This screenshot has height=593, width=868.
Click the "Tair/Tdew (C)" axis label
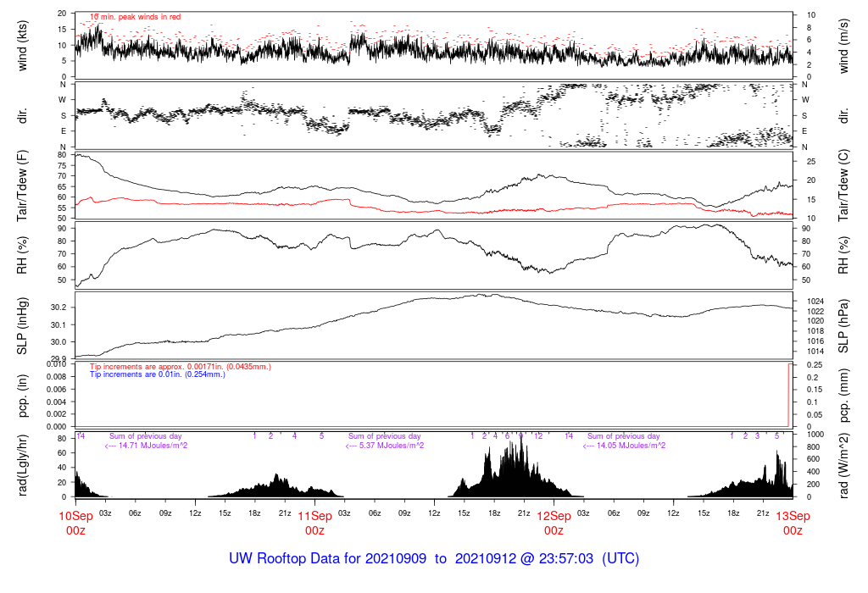843,186
